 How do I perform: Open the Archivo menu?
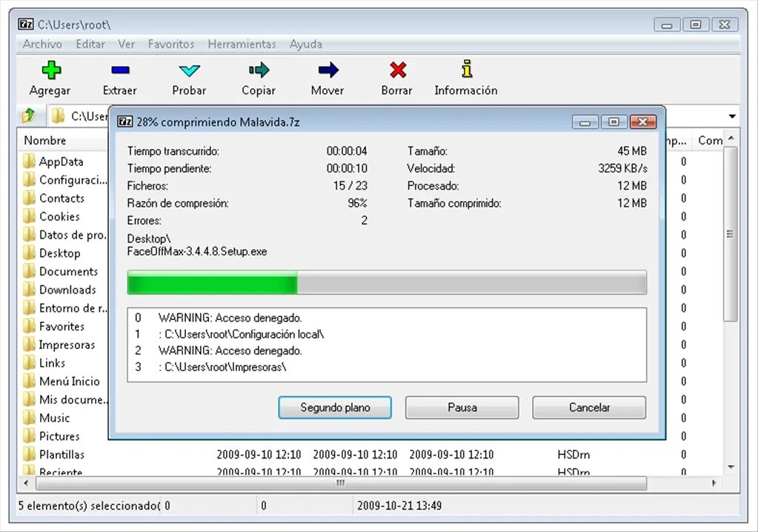click(42, 44)
